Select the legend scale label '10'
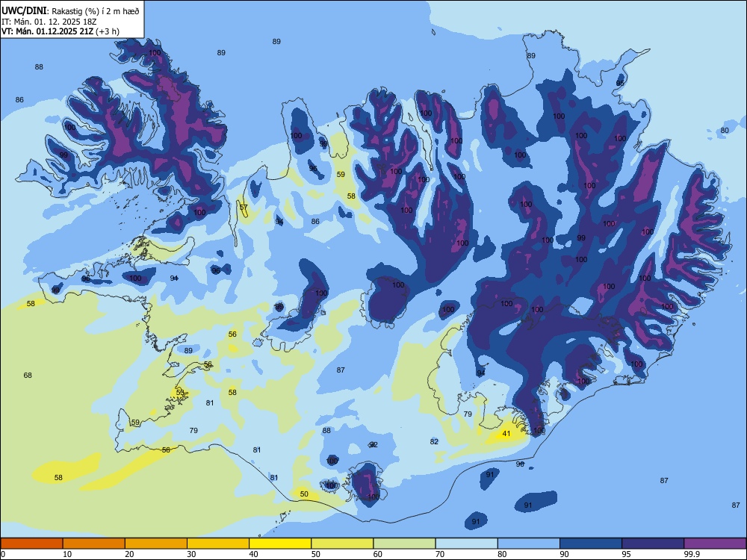This screenshot has height=560, width=747. pos(67,554)
